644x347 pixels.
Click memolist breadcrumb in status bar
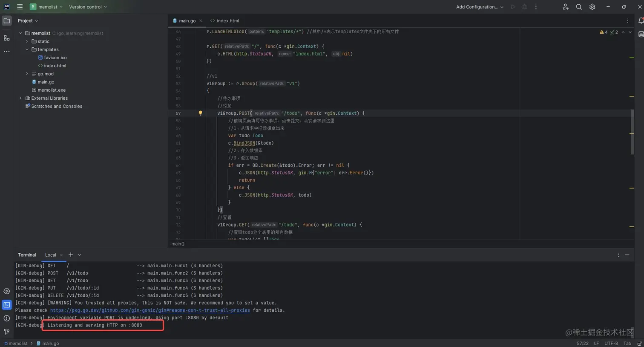[x=16, y=343]
